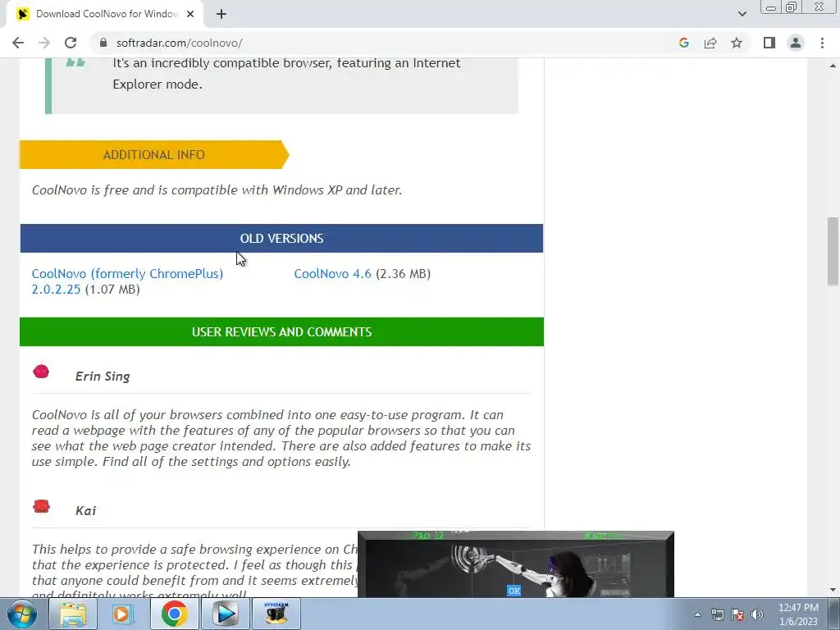Click the OK button in video overlay
This screenshot has height=630, width=840.
(x=514, y=591)
